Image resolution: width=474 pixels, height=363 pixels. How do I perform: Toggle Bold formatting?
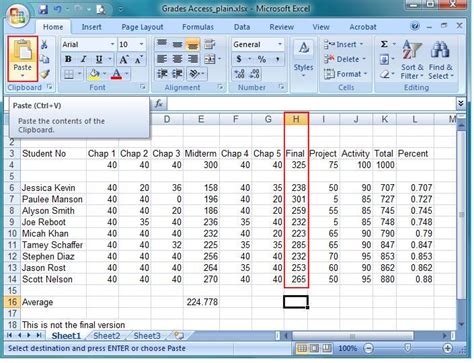[68, 59]
